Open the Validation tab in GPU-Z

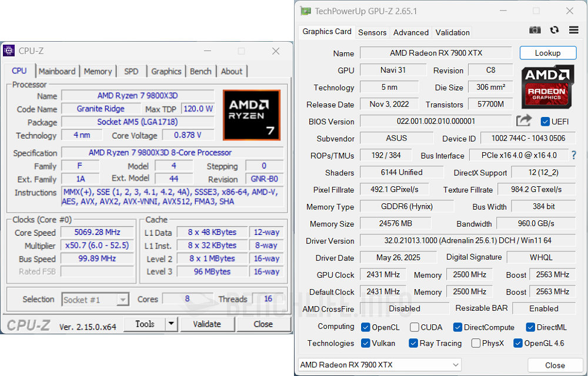coord(452,32)
